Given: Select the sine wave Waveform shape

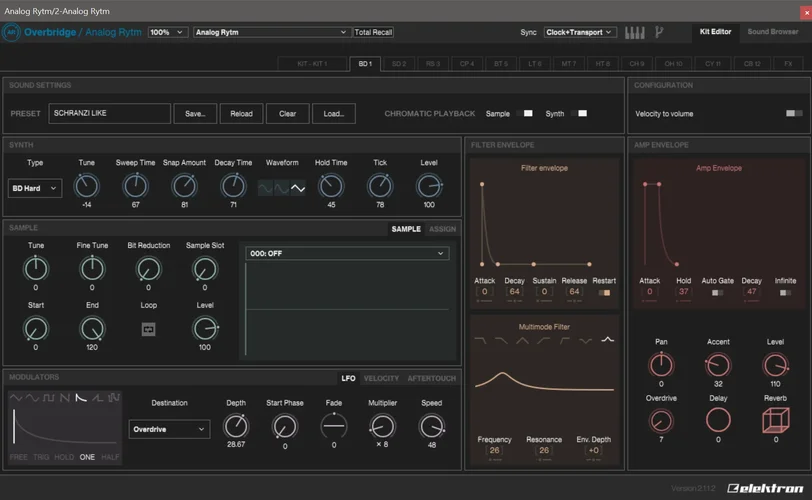Looking at the screenshot, I should pos(266,187).
